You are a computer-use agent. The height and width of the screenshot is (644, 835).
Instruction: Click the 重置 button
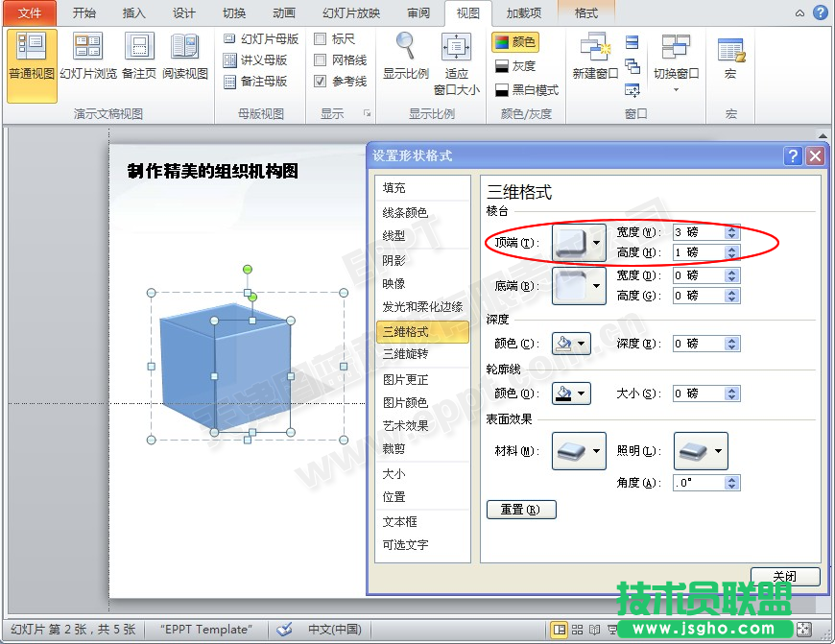coord(521,510)
